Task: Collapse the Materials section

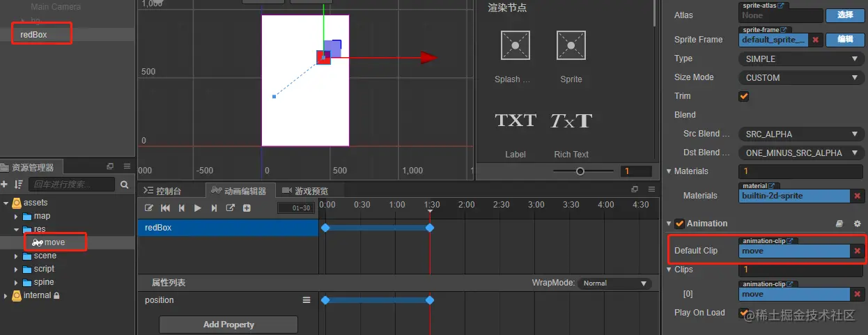Action: tap(669, 171)
